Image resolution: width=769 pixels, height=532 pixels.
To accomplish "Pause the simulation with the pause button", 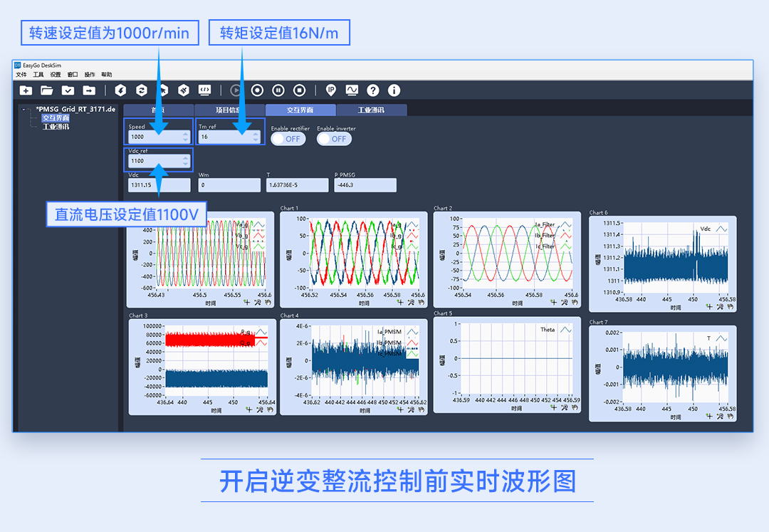I will point(278,90).
